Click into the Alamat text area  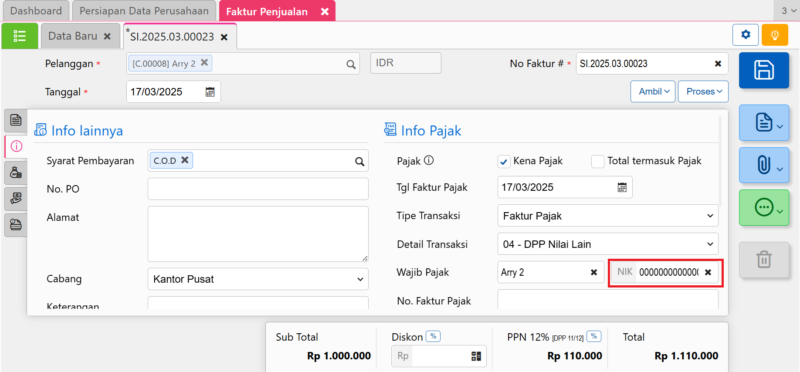point(258,234)
